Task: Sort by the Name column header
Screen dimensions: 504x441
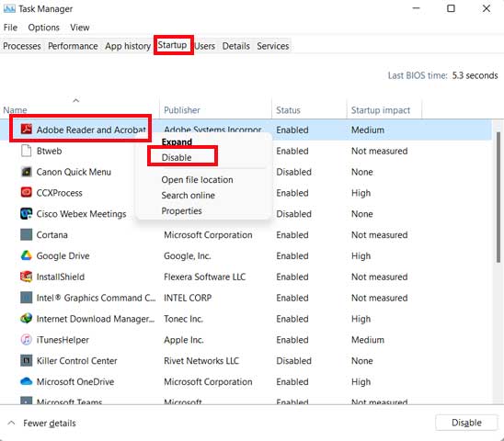Action: pos(15,110)
